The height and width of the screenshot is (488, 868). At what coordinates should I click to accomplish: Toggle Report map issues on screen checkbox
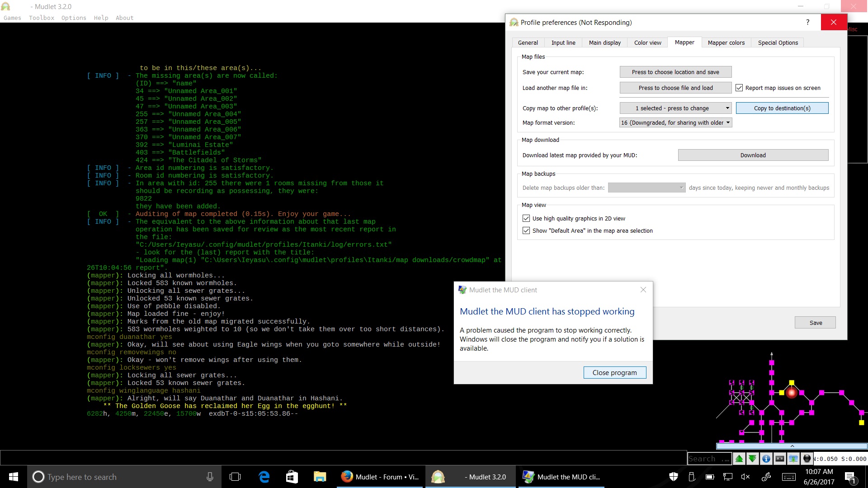[x=739, y=88]
